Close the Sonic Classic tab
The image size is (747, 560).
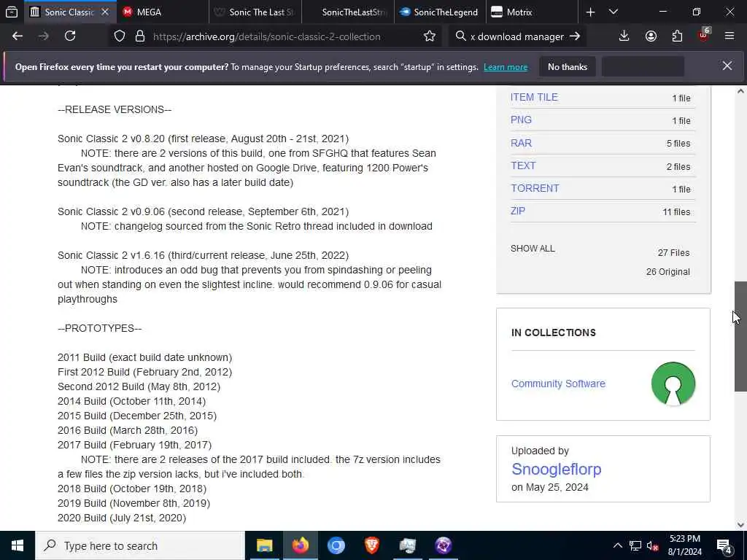(x=105, y=12)
